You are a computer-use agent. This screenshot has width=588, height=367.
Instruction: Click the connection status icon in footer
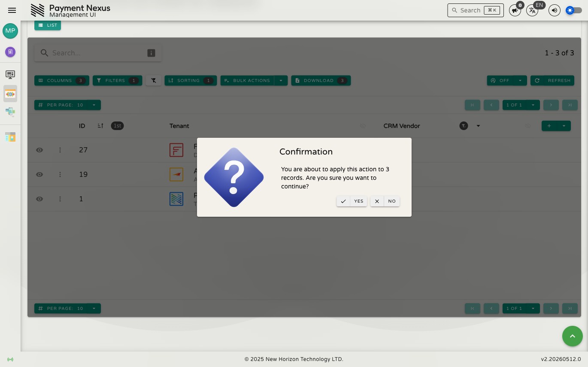coord(10,359)
